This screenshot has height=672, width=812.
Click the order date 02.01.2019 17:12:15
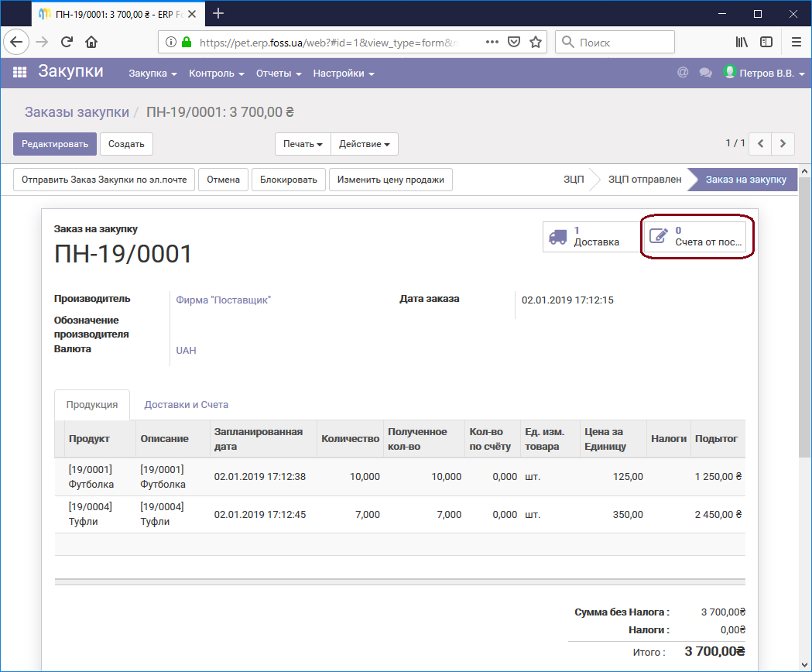pyautogui.click(x=567, y=300)
